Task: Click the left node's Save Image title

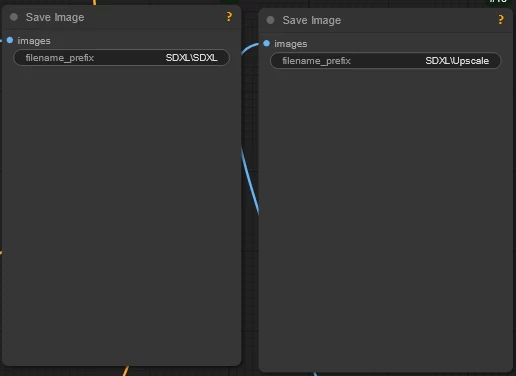Action: click(55, 17)
